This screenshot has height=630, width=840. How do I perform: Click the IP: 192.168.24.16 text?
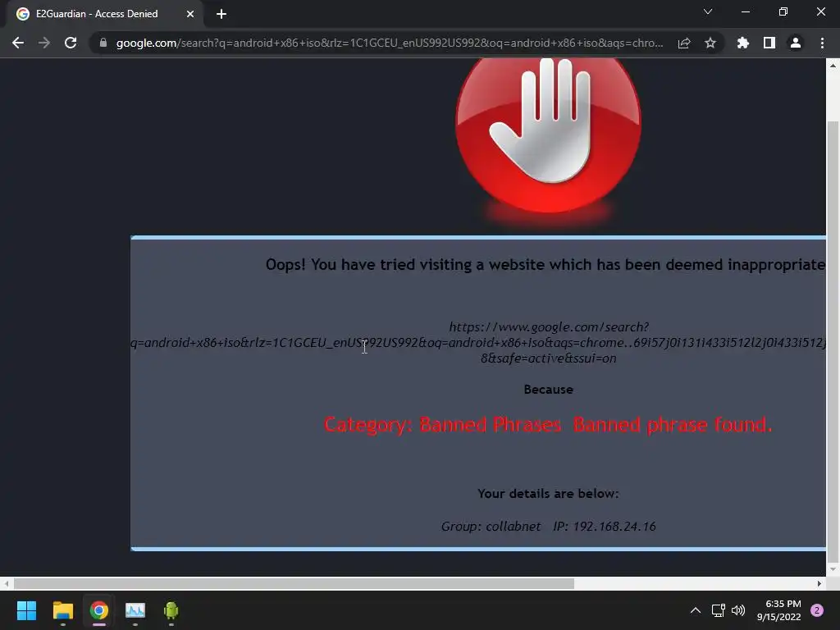pyautogui.click(x=605, y=527)
